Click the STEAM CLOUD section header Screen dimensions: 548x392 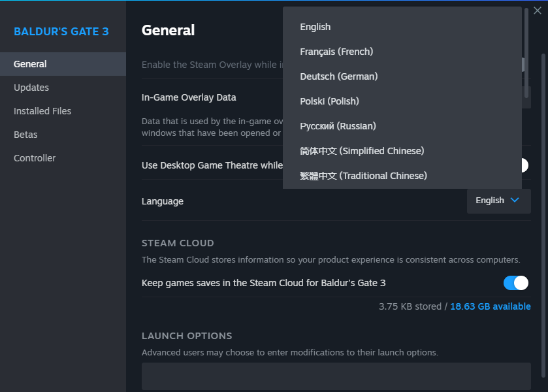[178, 243]
